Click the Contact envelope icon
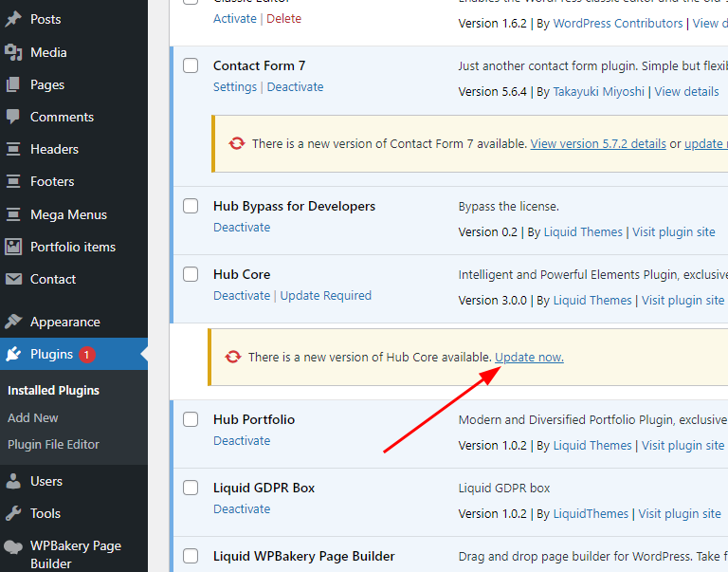Screen dimensions: 728x572 (13, 279)
